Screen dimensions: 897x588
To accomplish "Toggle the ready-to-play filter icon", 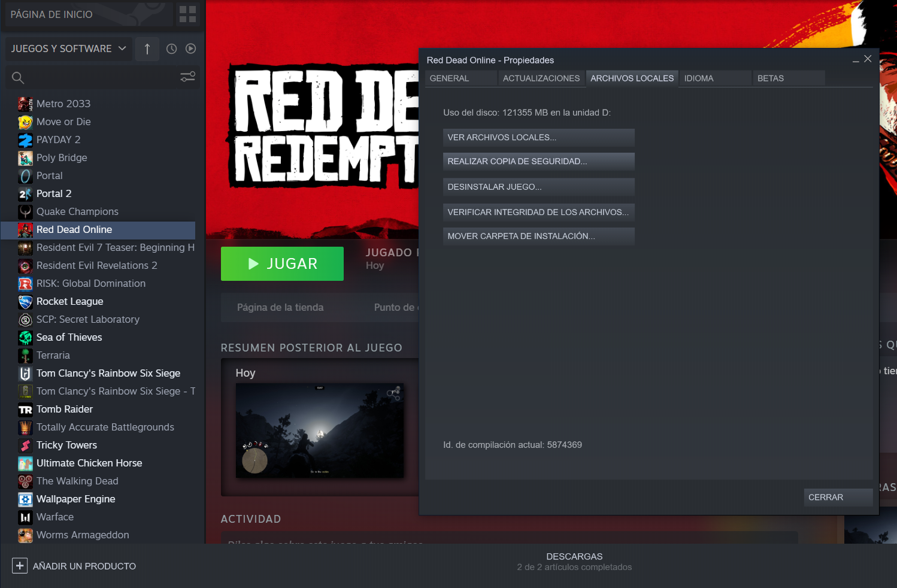I will [190, 49].
